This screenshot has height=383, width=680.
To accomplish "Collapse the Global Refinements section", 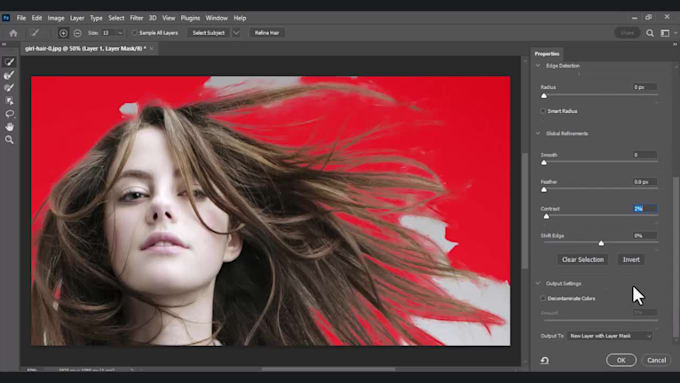I will click(x=538, y=133).
